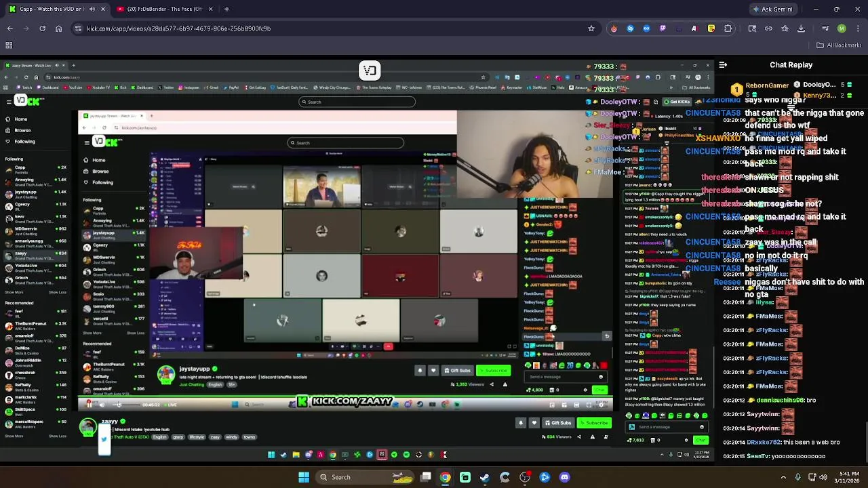This screenshot has width=868, height=488.
Task: Open Chrome's Google Lens search icon
Action: coord(752,28)
